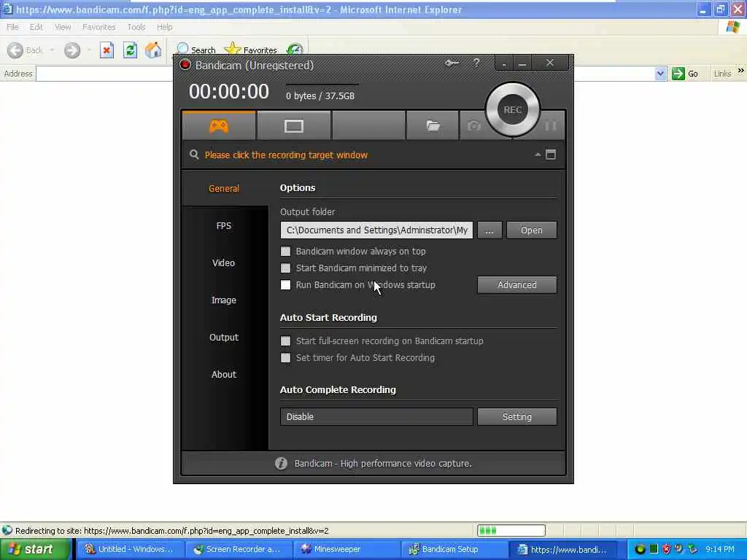The image size is (747, 560).
Task: Switch to screen rectangle recording mode tab
Action: [293, 126]
